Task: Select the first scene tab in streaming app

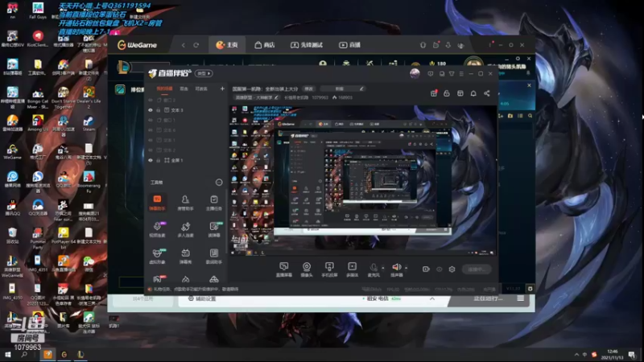Action: [x=164, y=88]
